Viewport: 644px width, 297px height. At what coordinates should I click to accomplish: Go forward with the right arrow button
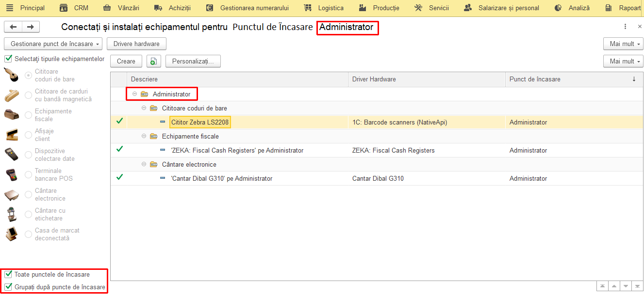point(31,27)
